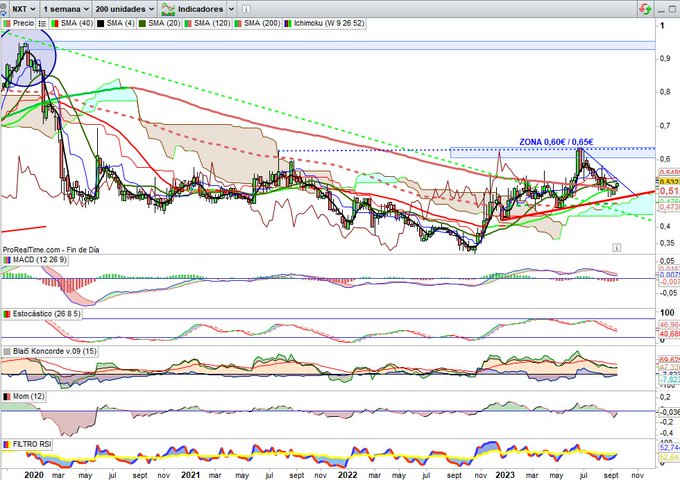This screenshot has width=680, height=480.
Task: Open SMA (120) indicator settings
Action: click(x=207, y=23)
